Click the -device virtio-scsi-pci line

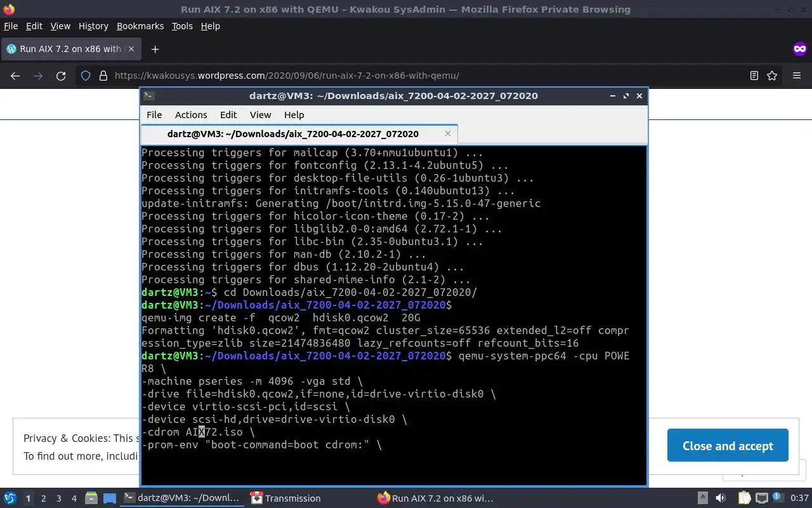tap(246, 406)
